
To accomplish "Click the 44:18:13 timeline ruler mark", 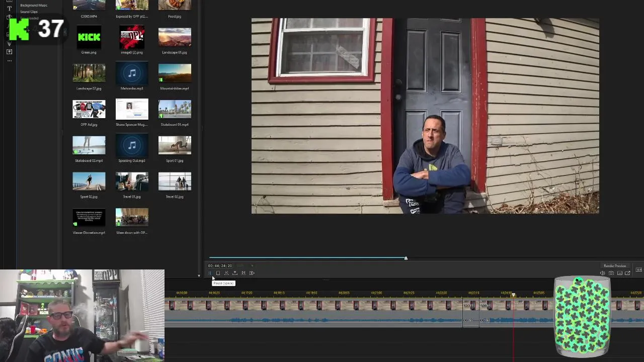I will (279, 293).
